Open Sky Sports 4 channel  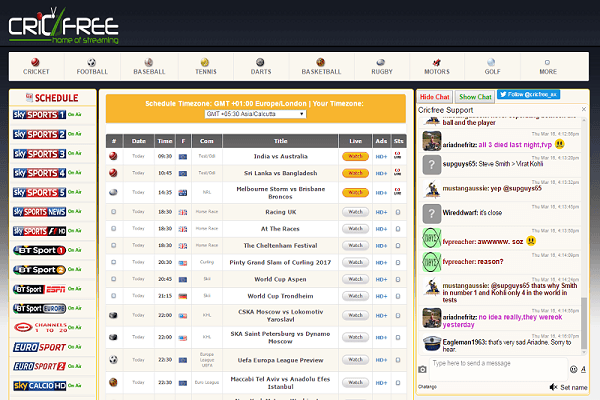click(39, 173)
